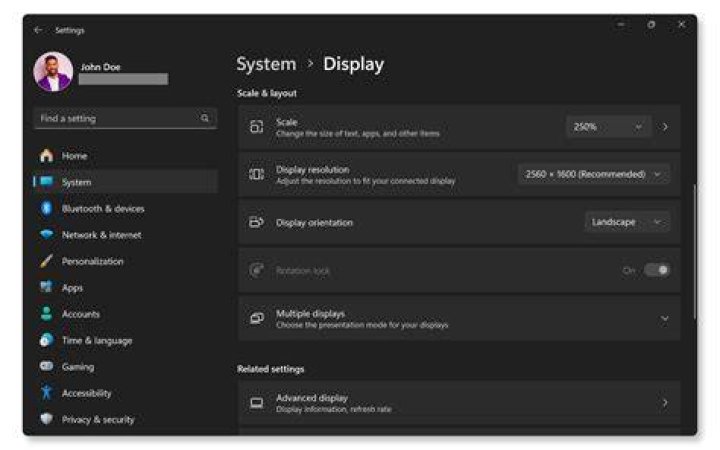Click System in the breadcrumb
Viewport: 720px width, 450px height.
266,64
